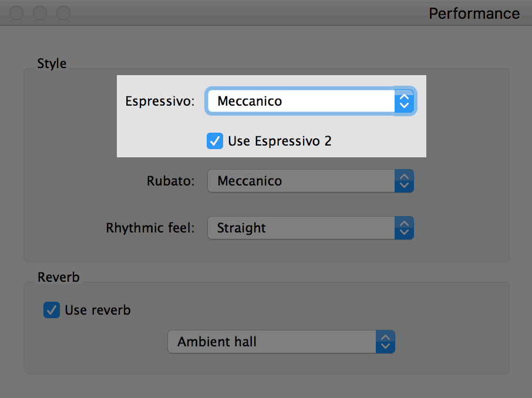Click the "Use reverb" label text
The height and width of the screenshot is (398, 532).
click(x=97, y=310)
